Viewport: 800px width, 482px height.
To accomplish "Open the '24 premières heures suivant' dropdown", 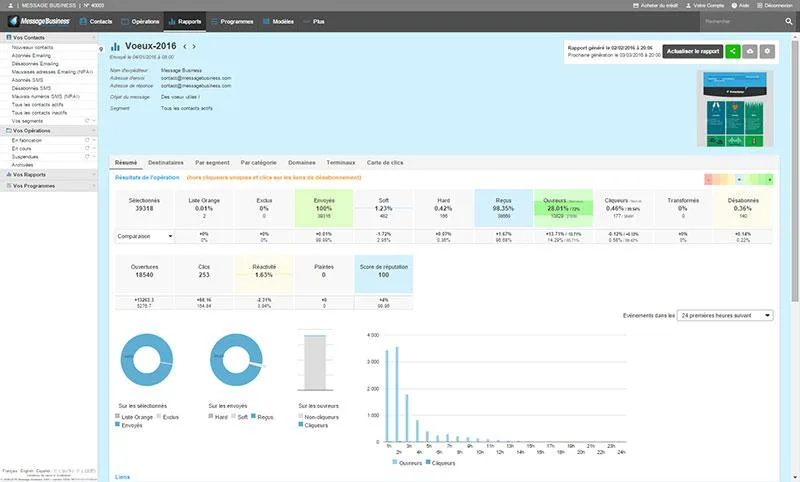I will click(724, 316).
